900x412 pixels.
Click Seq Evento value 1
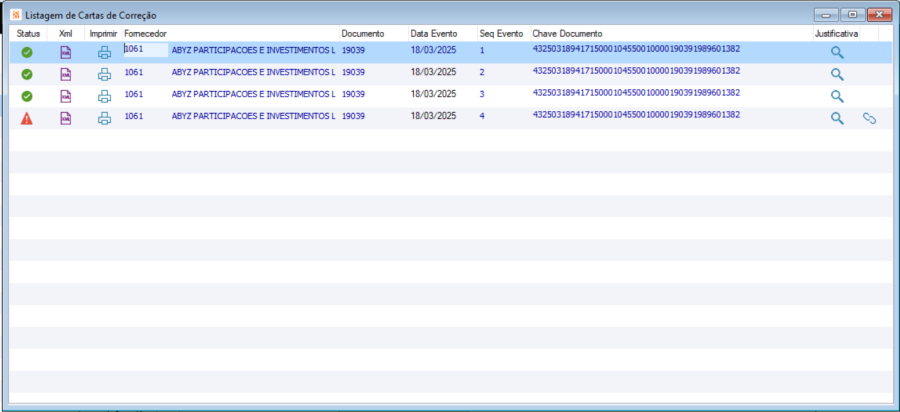point(482,50)
